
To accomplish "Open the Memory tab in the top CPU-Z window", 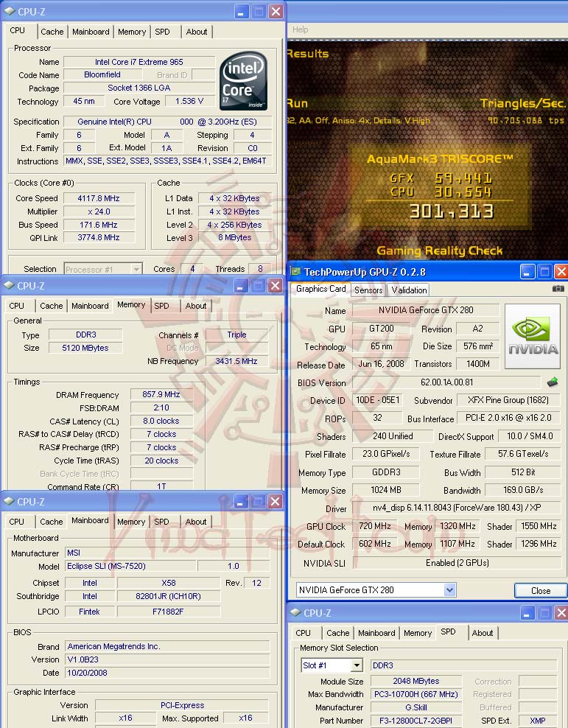I will click(132, 32).
